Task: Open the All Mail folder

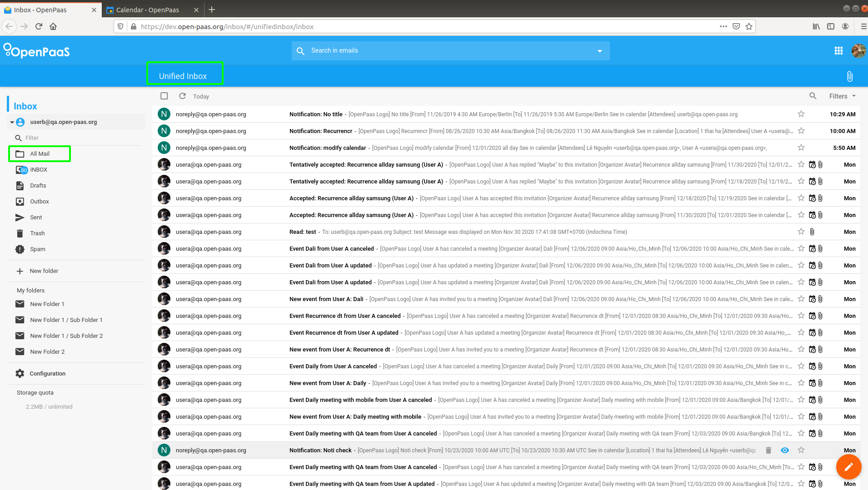Action: (39, 153)
